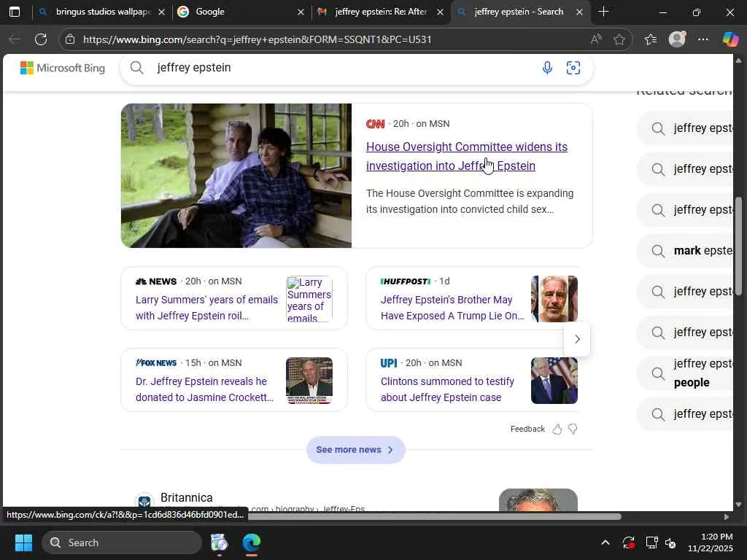Image resolution: width=747 pixels, height=560 pixels.
Task: Open Edge Settings and more menu
Action: [703, 39]
